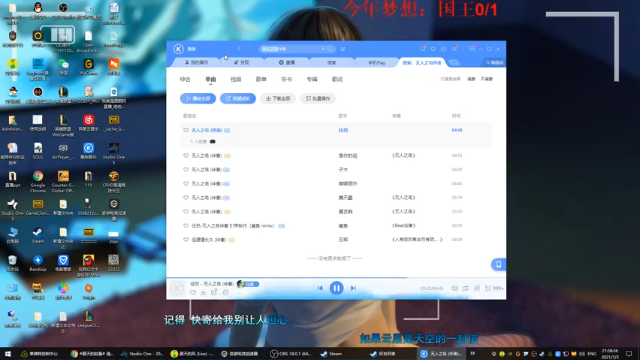Download the current song from the player bar
Screen dimensions: 640x360
[203, 292]
